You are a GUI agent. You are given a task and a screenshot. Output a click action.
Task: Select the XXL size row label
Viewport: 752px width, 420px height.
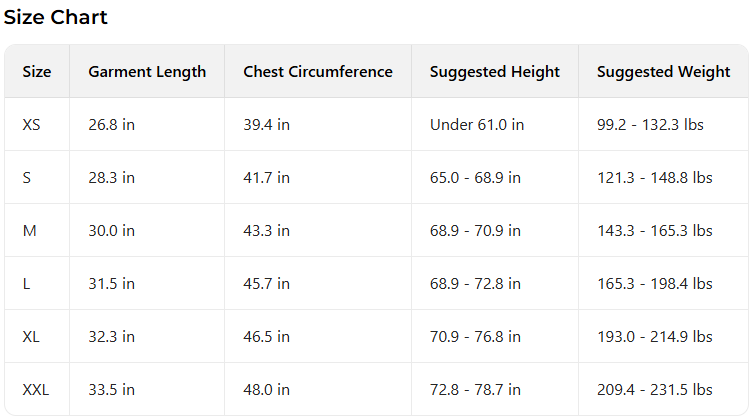(x=36, y=389)
